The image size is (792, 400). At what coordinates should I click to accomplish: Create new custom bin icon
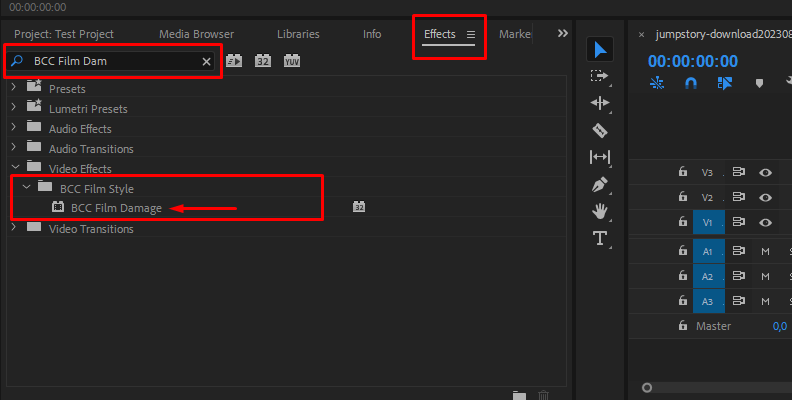tap(519, 395)
